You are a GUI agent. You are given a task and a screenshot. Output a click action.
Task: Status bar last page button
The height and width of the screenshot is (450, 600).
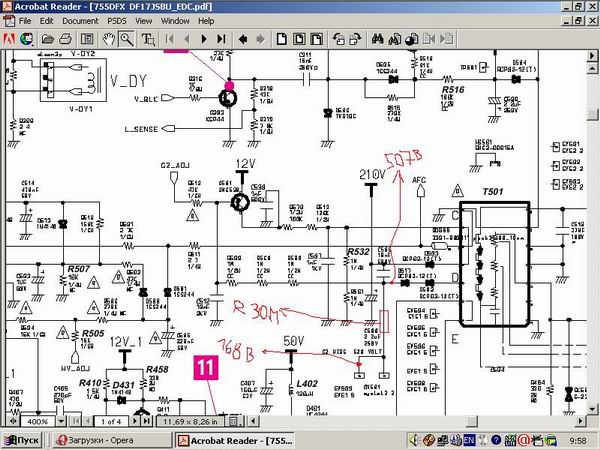pos(147,421)
